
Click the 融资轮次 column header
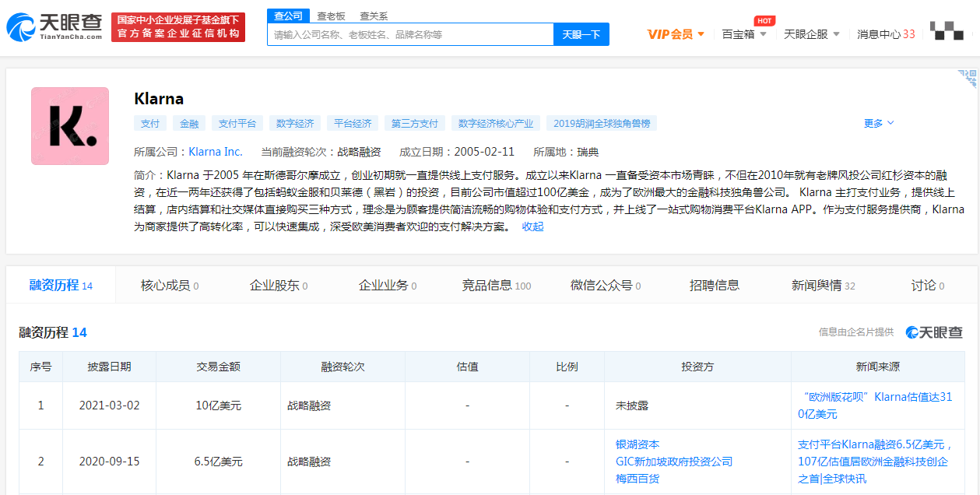coord(343,367)
